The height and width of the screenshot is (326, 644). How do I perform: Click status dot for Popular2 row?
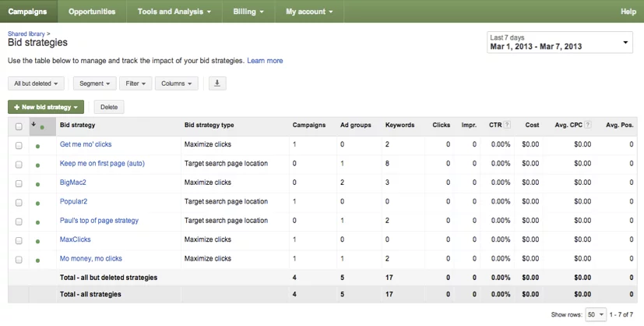coord(38,202)
